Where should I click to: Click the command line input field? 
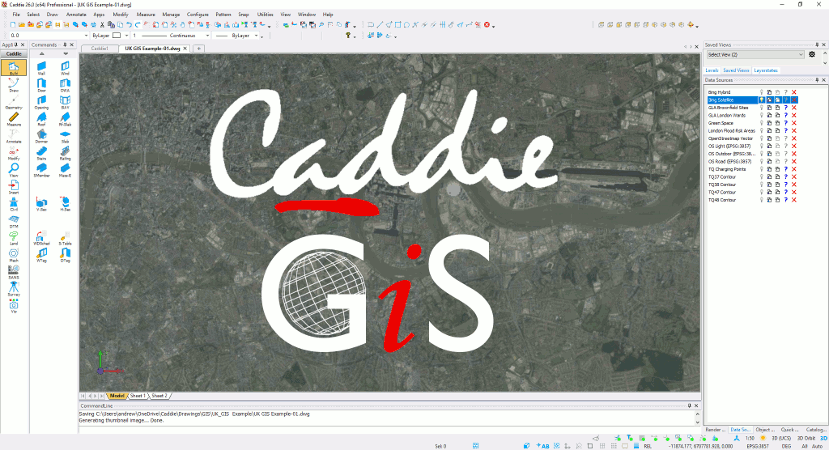coord(389,430)
